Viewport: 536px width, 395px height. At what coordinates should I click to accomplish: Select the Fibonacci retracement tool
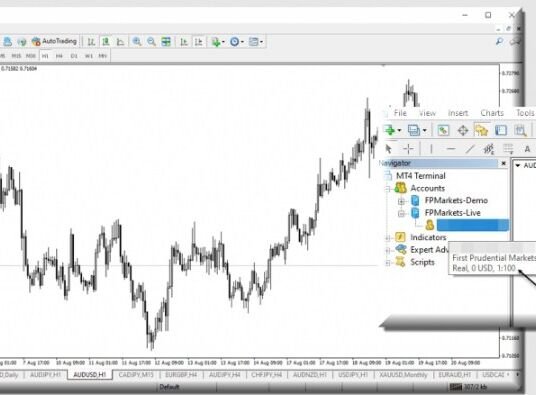pos(508,149)
